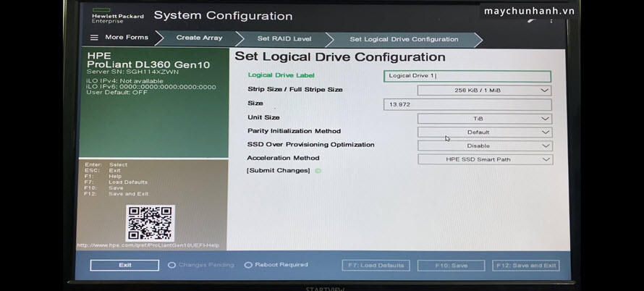Click the Changes Pending indicator circle
This screenshot has height=291, width=644.
pyautogui.click(x=171, y=265)
